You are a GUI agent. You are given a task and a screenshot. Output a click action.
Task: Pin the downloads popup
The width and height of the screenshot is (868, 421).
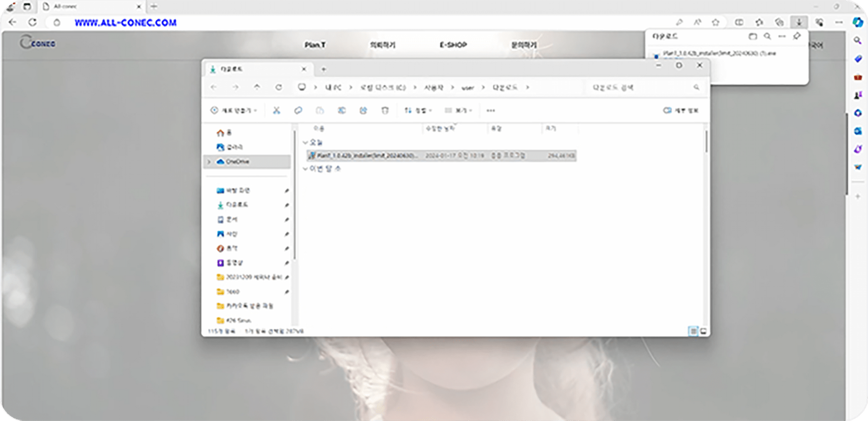pos(797,36)
